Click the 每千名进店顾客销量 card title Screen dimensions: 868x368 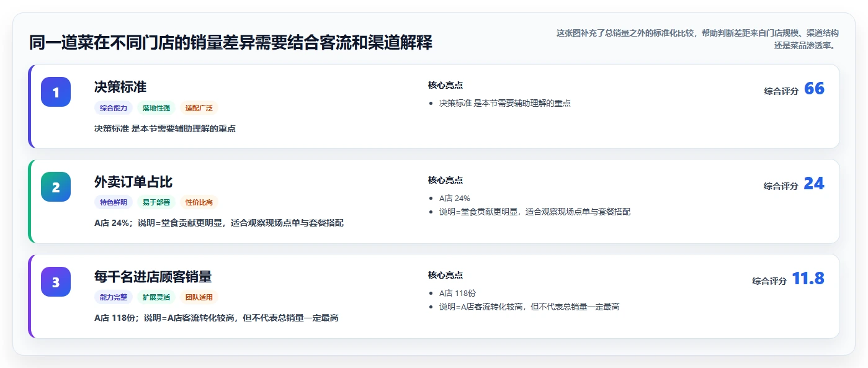tap(153, 277)
